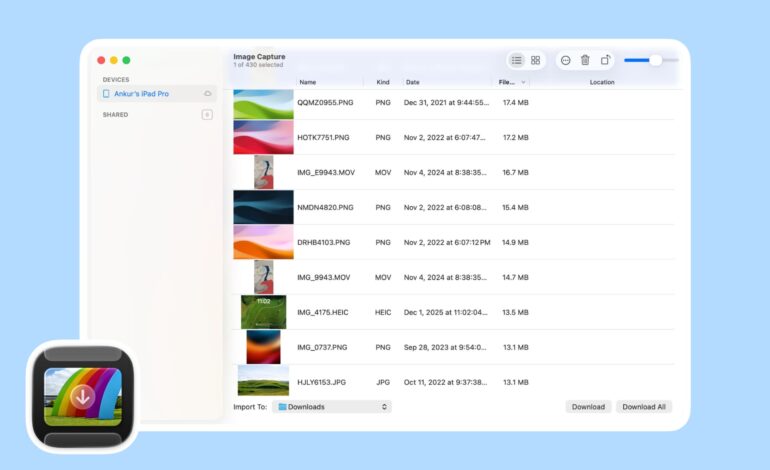Switch to list view

[x=517, y=60]
